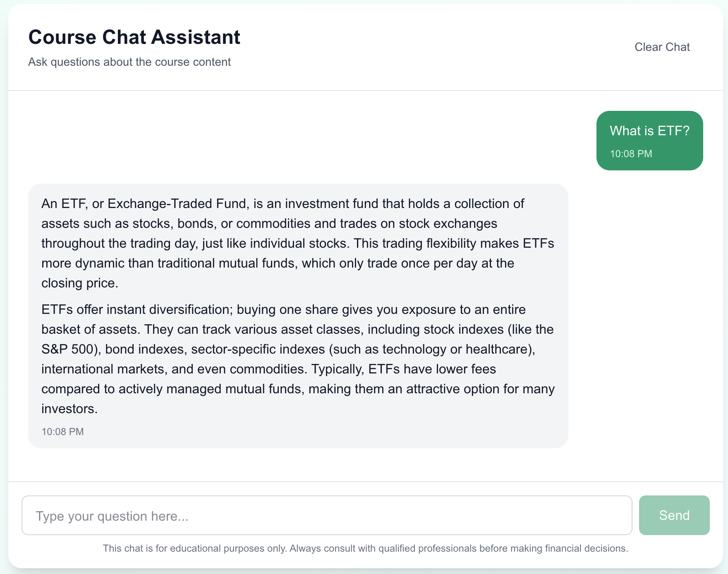Click the 'Course Chat Assistant' heading
Screen dimensions: 728x574
click(x=134, y=37)
